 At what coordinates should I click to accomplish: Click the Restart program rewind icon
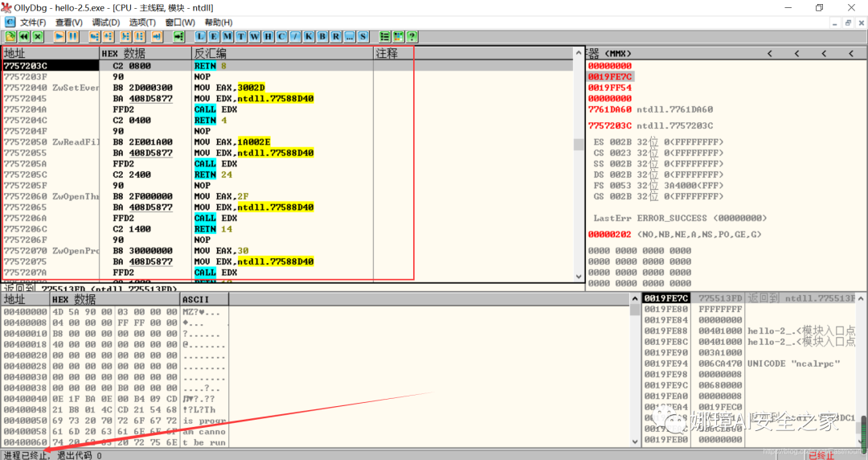point(24,36)
